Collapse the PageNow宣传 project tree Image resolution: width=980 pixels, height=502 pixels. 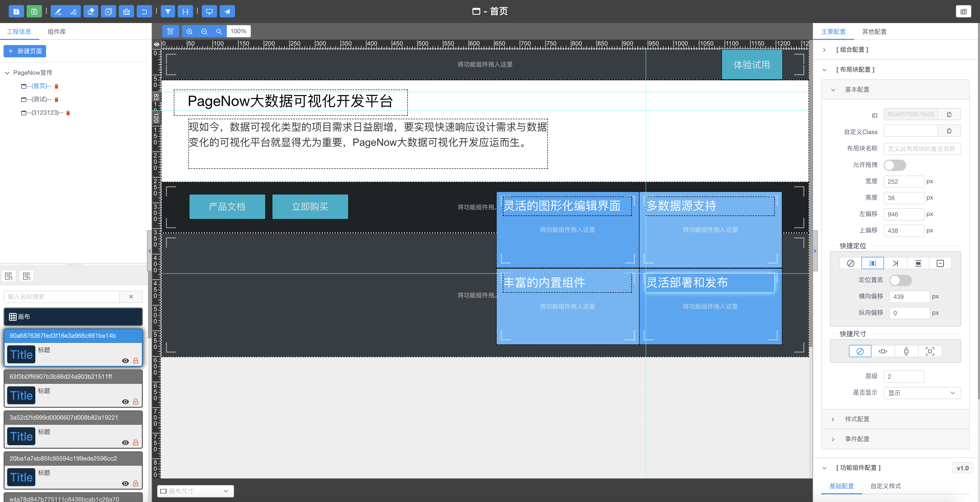[x=7, y=73]
